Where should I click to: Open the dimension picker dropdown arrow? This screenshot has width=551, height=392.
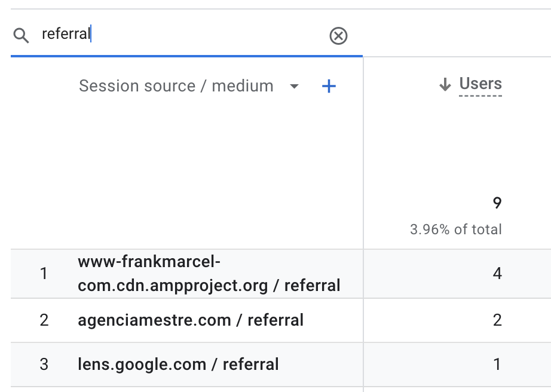pyautogui.click(x=294, y=87)
